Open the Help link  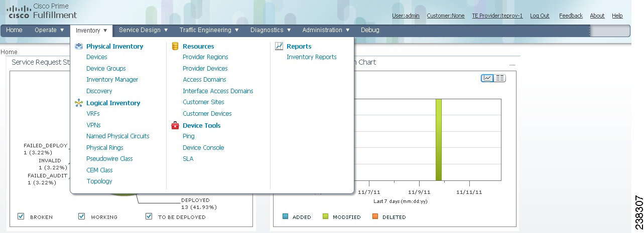pyautogui.click(x=617, y=16)
